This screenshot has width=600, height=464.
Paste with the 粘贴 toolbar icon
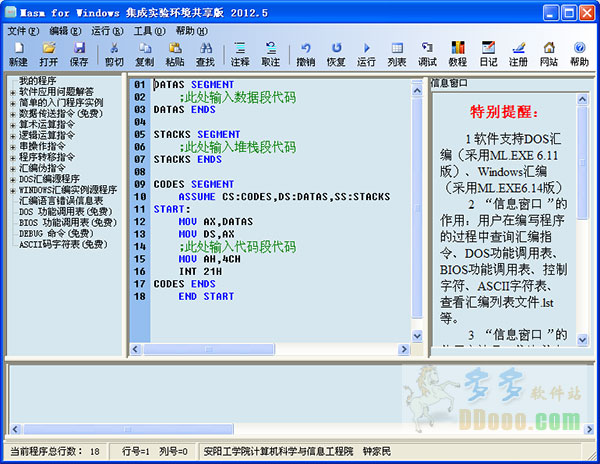[175, 54]
